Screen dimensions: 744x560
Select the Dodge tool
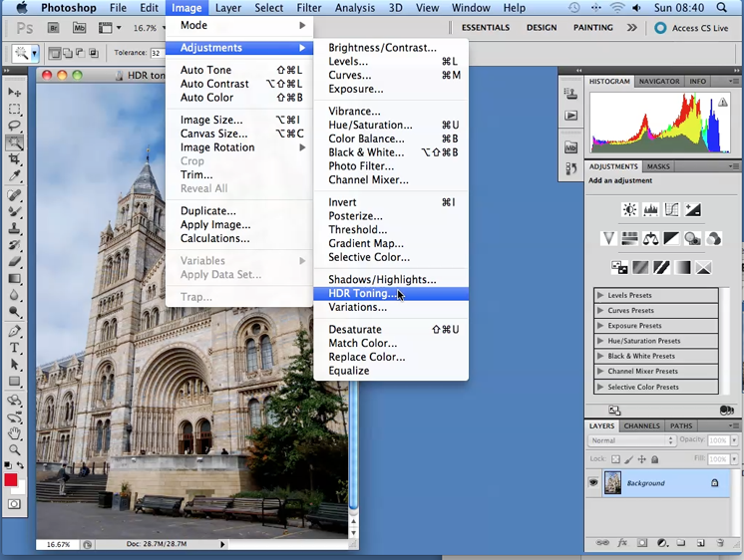pos(14,312)
